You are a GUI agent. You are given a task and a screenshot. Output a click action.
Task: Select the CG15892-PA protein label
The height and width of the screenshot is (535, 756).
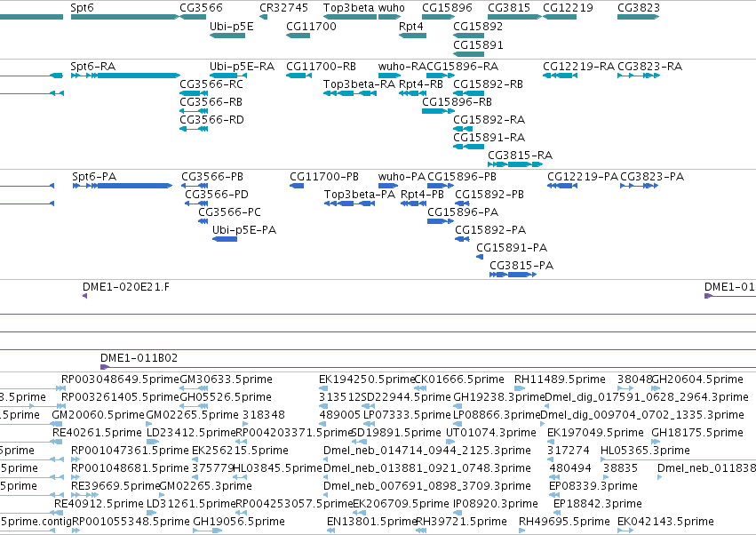pyautogui.click(x=490, y=229)
